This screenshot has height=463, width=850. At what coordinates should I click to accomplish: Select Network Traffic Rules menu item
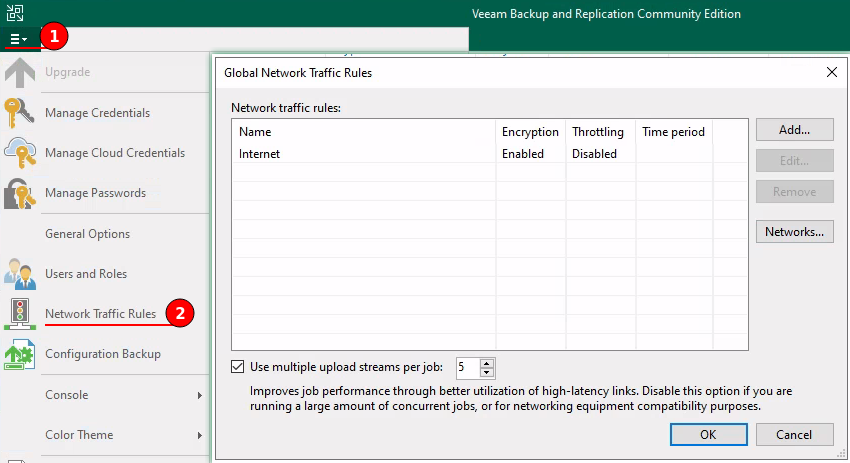[100, 314]
